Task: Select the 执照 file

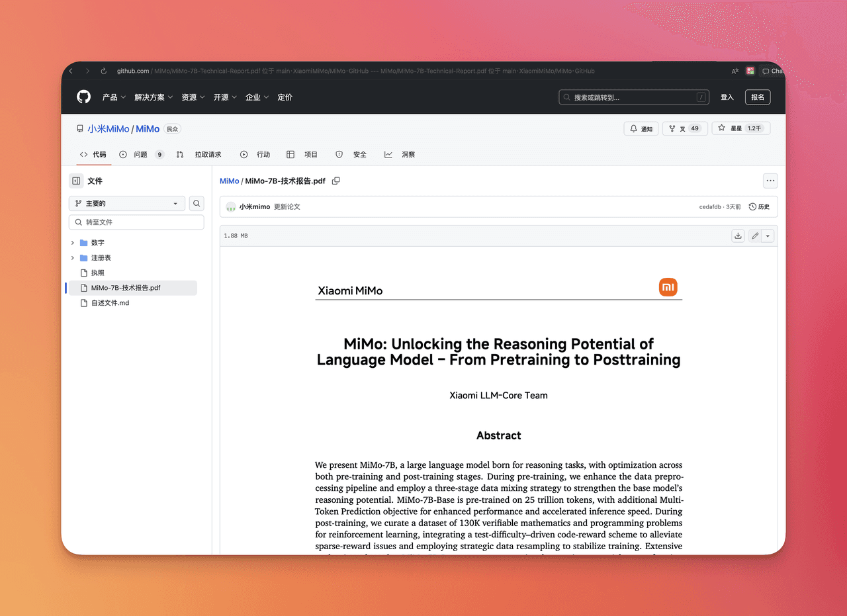Action: pyautogui.click(x=98, y=273)
